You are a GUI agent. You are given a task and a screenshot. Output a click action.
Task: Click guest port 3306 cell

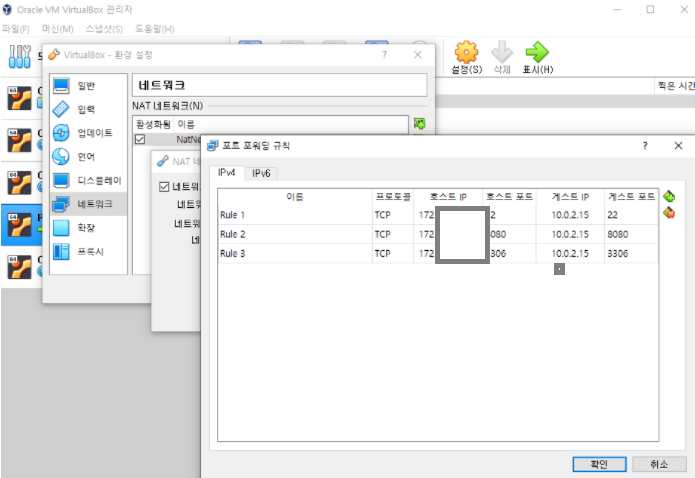(631, 254)
